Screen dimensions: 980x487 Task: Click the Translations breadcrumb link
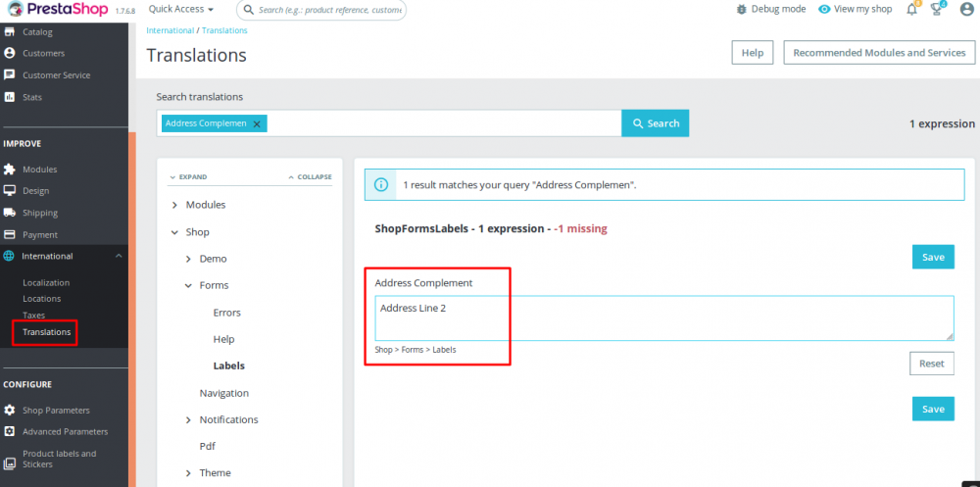click(x=224, y=30)
